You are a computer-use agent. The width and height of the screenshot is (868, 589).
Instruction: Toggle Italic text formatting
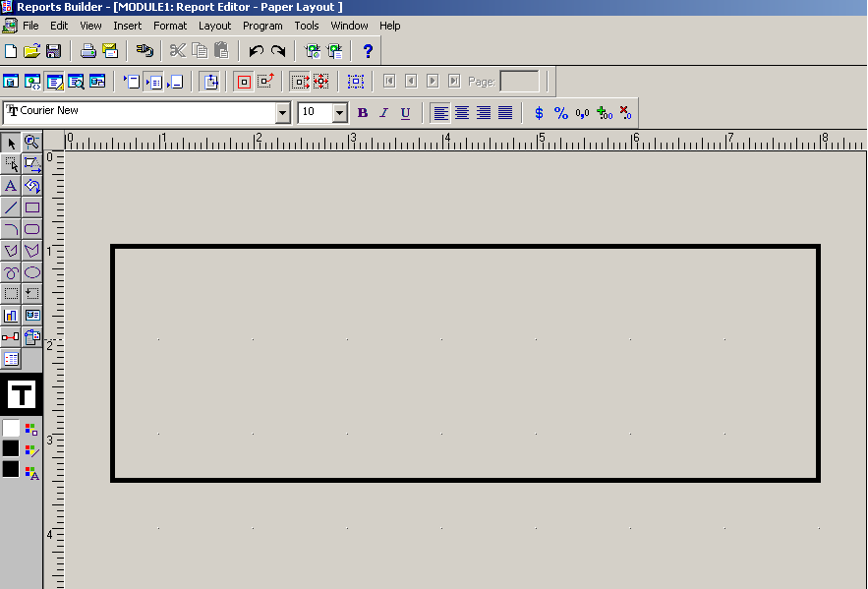tap(383, 113)
